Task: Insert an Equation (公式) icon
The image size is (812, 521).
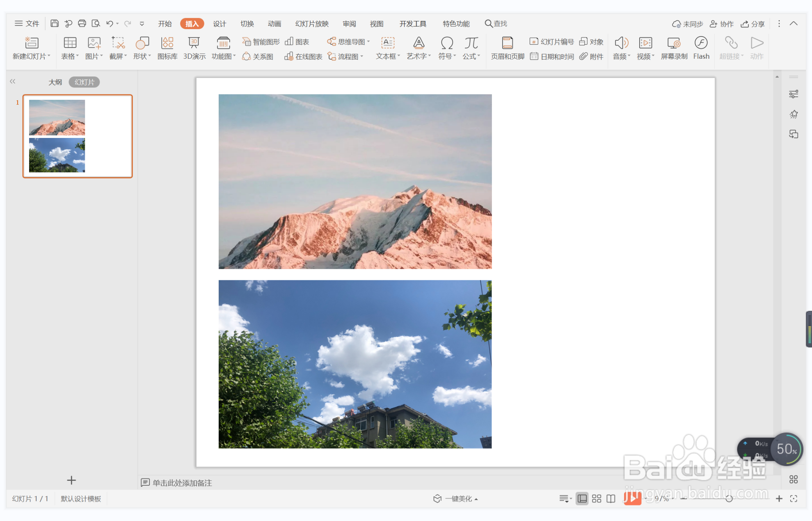Action: pos(471,43)
